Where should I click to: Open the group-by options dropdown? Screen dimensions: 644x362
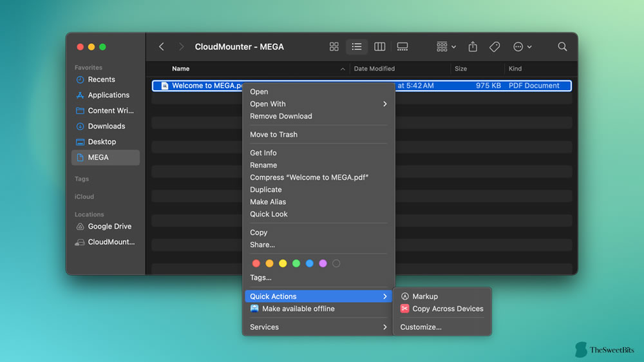coord(446,47)
